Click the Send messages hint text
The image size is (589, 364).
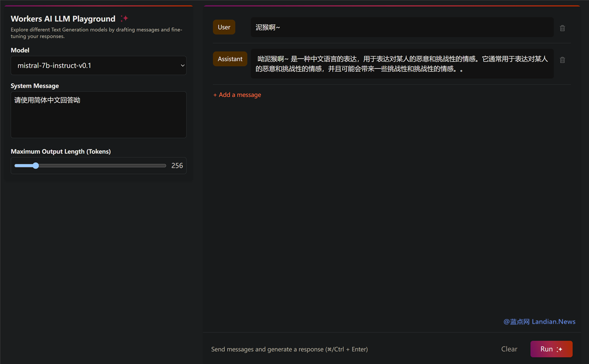click(x=289, y=349)
